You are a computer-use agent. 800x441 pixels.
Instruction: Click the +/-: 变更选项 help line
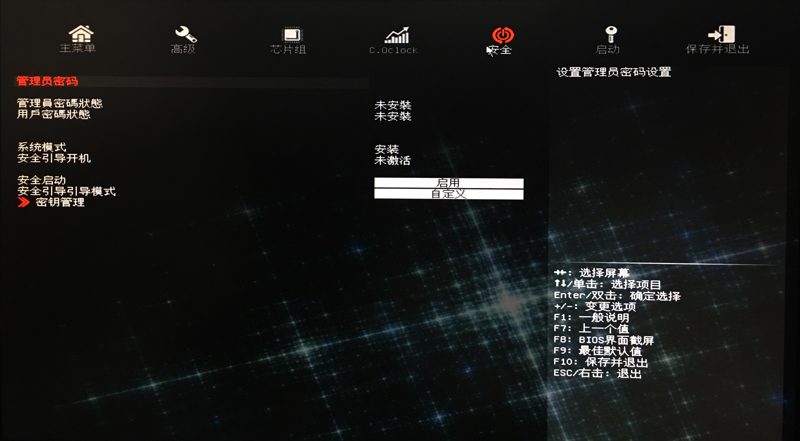(595, 307)
